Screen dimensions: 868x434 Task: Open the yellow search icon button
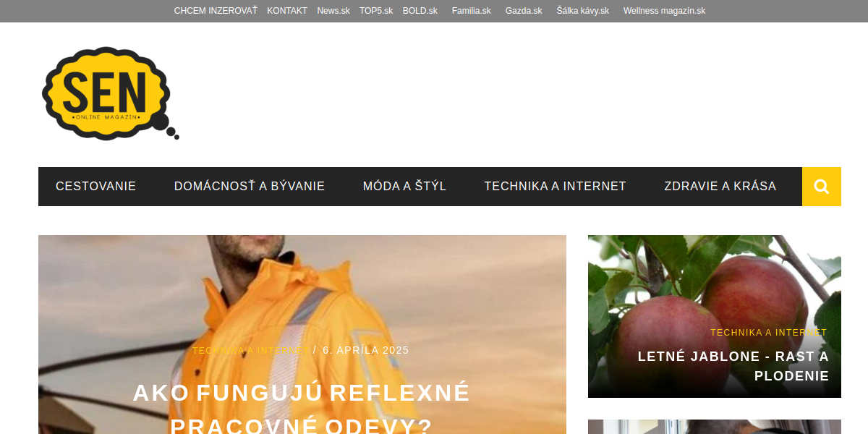tap(822, 187)
